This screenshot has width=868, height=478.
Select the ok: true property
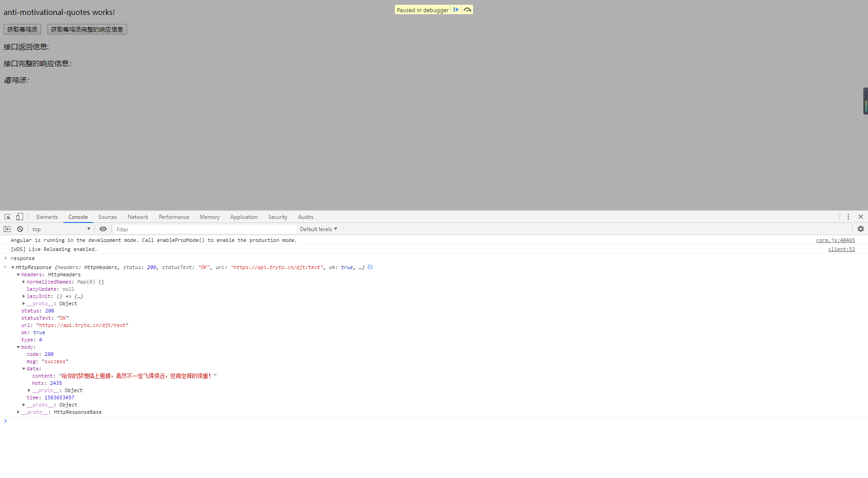pos(33,332)
